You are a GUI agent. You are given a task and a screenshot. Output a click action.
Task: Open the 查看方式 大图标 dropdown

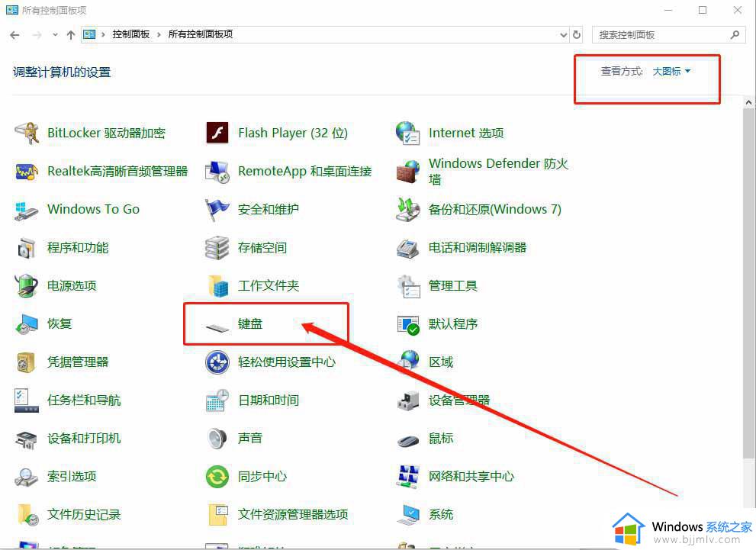tap(671, 72)
